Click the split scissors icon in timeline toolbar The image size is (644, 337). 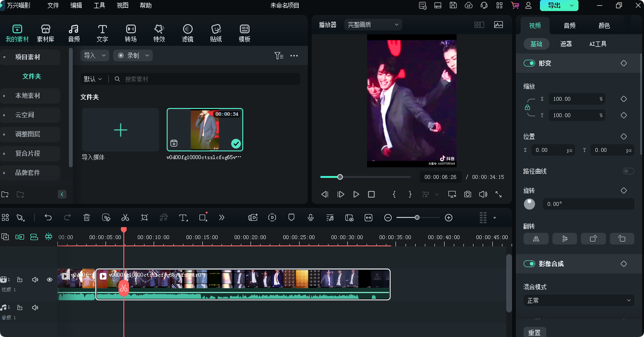tap(125, 218)
